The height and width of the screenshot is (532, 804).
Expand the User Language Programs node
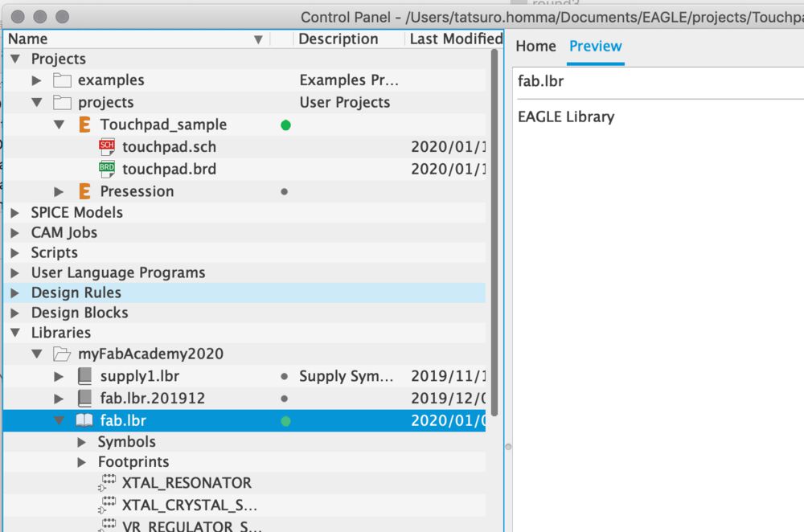coord(14,272)
